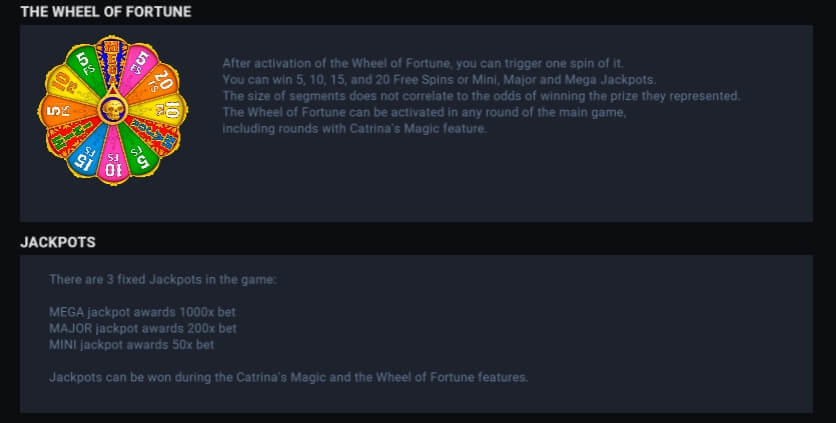Select the MEGA segment on the wheel
The image size is (836, 423).
[x=112, y=58]
